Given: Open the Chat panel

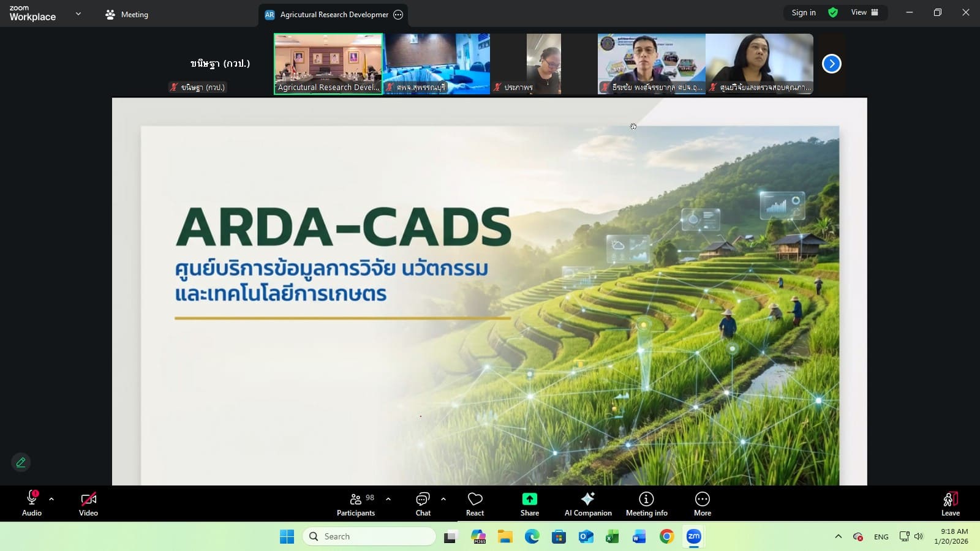Looking at the screenshot, I should [423, 504].
